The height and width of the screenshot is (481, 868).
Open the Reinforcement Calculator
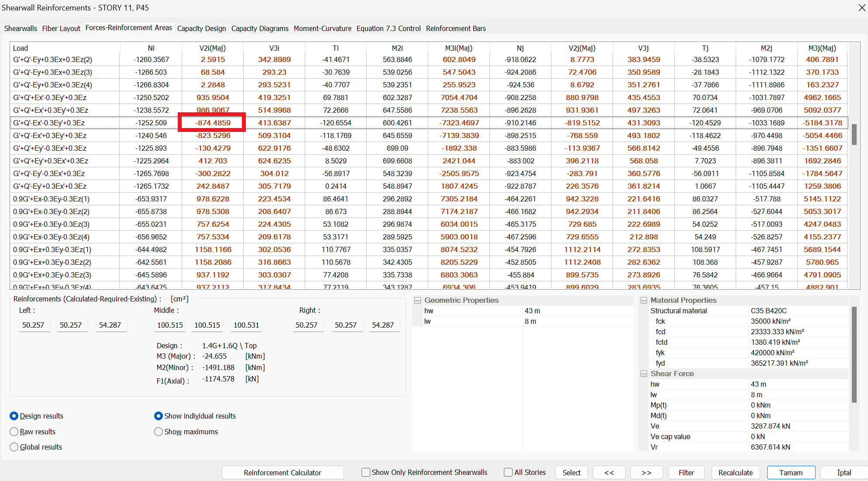tap(282, 473)
